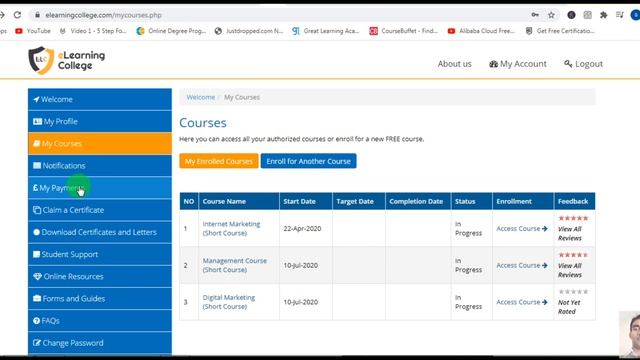
Task: Open Change Password in the sidebar
Action: point(100,343)
